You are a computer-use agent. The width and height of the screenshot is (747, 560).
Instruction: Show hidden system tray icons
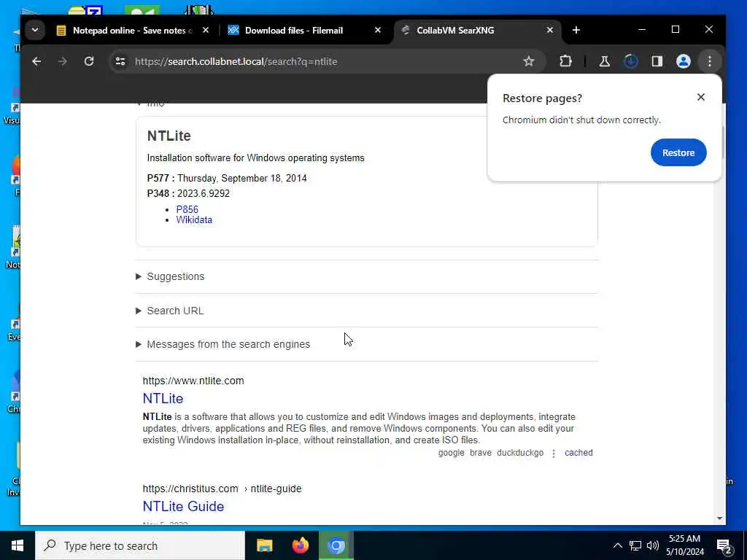[x=617, y=545]
